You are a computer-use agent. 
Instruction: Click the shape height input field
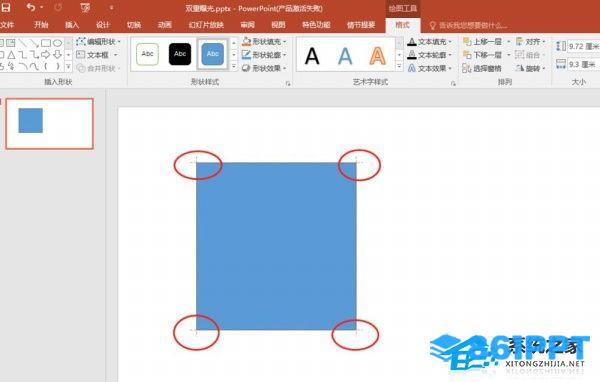pos(583,46)
